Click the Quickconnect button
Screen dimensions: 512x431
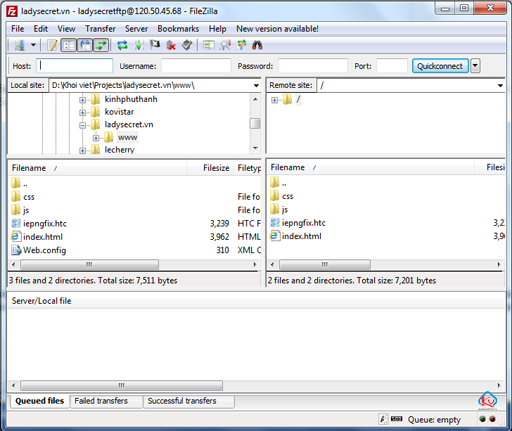point(440,66)
